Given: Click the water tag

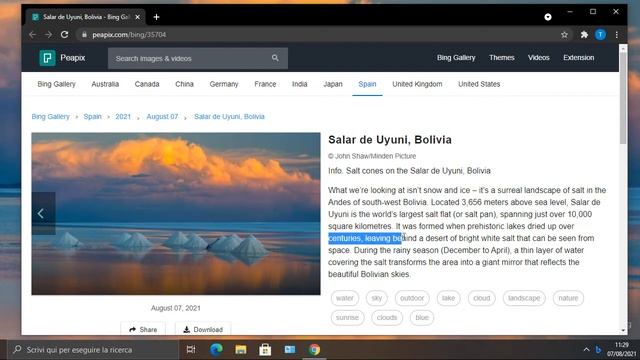Looking at the screenshot, I should [x=344, y=298].
